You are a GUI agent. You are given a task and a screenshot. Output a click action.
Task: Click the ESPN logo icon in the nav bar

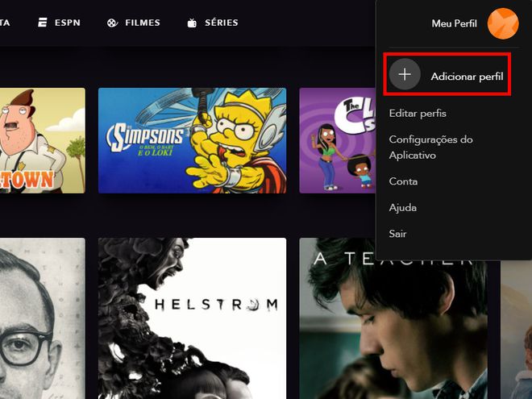tap(43, 23)
